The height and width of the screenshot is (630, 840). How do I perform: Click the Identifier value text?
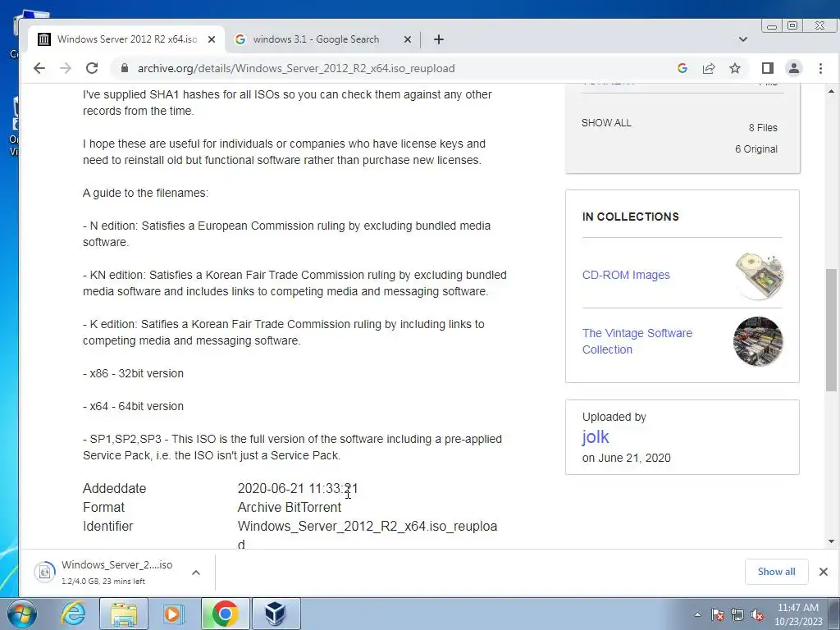pos(367,535)
